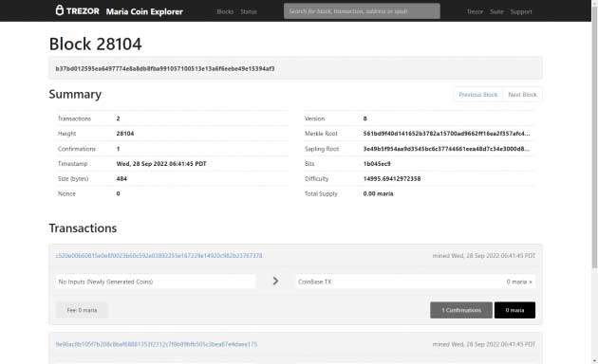Click the CoinBase TX output label
This screenshot has width=598, height=364.
[315, 282]
